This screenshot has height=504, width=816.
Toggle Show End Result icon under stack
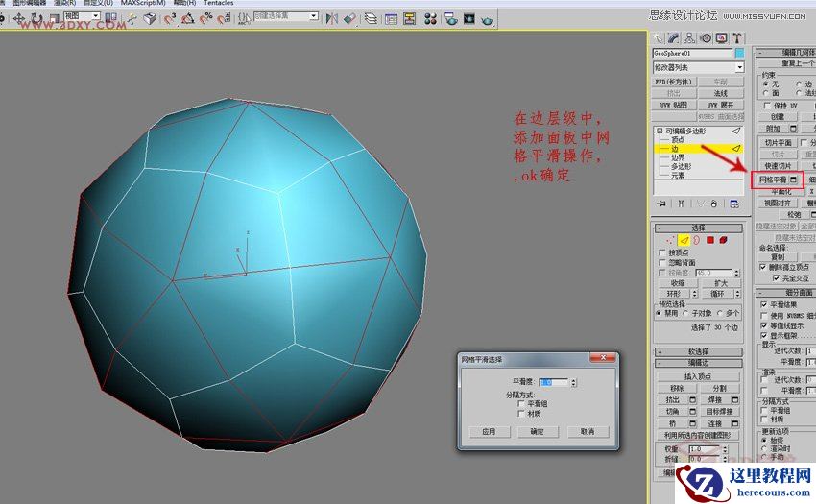681,204
